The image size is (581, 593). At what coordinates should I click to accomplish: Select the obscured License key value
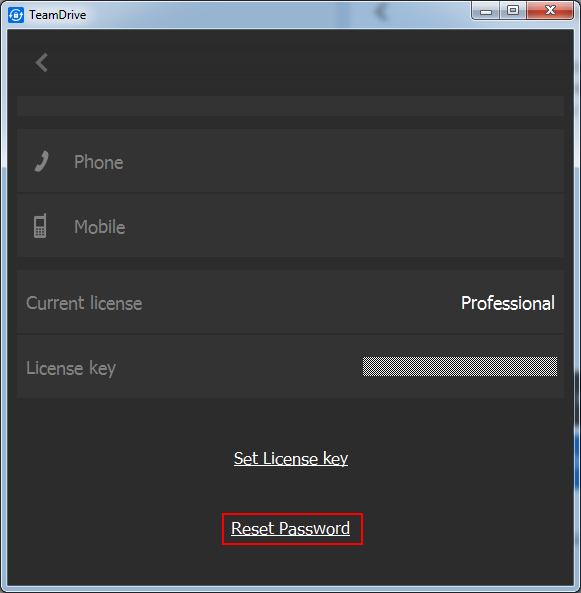(x=460, y=366)
